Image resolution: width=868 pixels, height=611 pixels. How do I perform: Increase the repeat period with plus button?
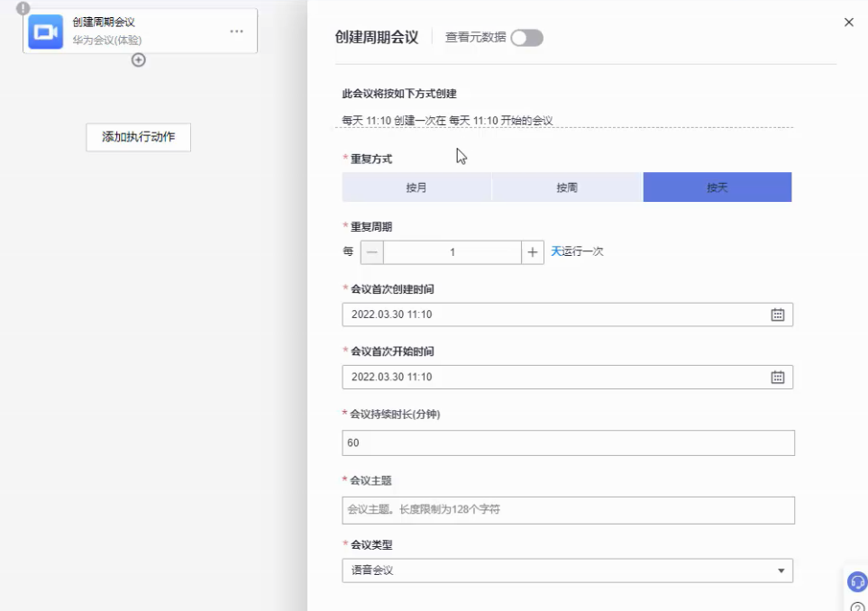[x=533, y=252]
